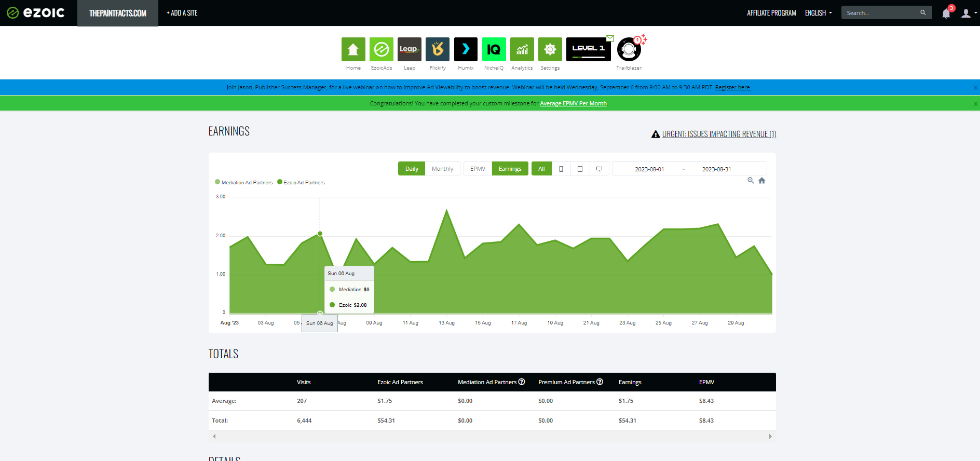
Task: Open Urgent Issues Impacting Revenue link
Action: click(x=719, y=134)
